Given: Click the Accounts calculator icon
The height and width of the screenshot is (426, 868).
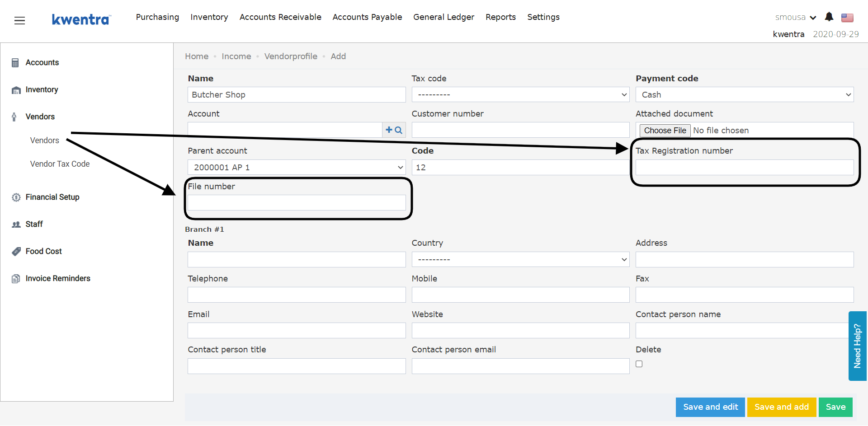Looking at the screenshot, I should pyautogui.click(x=15, y=63).
